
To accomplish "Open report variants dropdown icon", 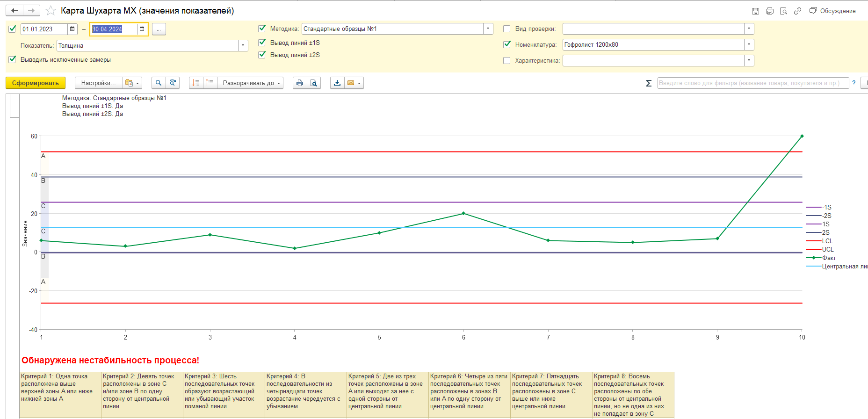I will pyautogui.click(x=132, y=83).
